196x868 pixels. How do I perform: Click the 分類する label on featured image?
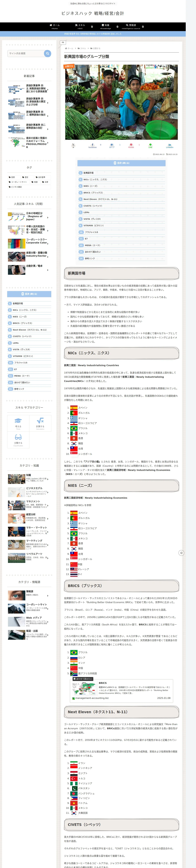click(69, 66)
